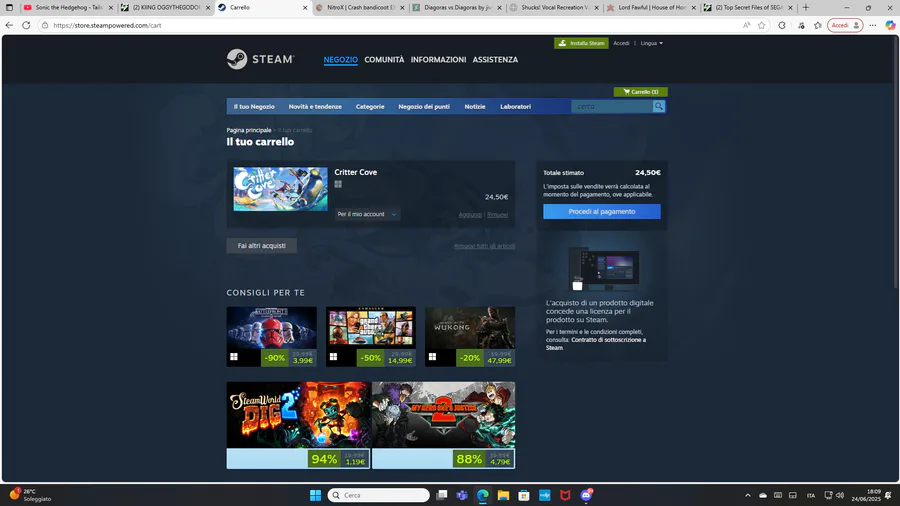Open the weather widget on taskbar
The width and height of the screenshot is (900, 506).
(x=31, y=495)
